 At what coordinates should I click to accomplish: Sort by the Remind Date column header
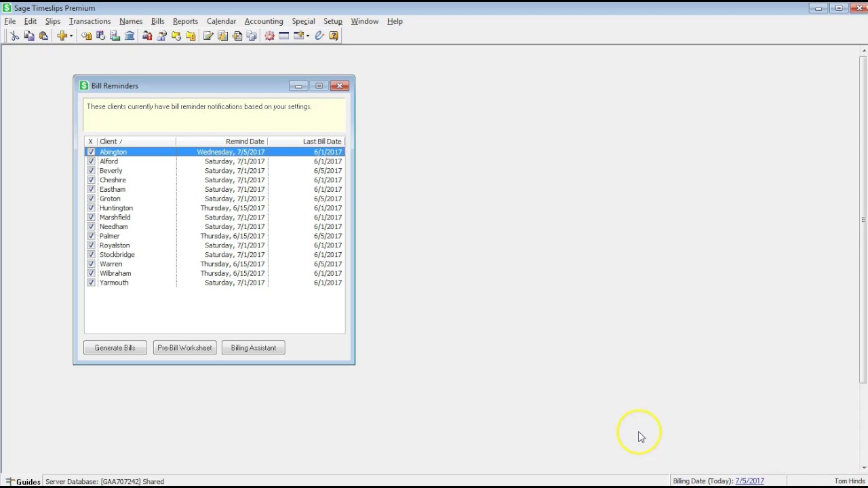click(222, 142)
